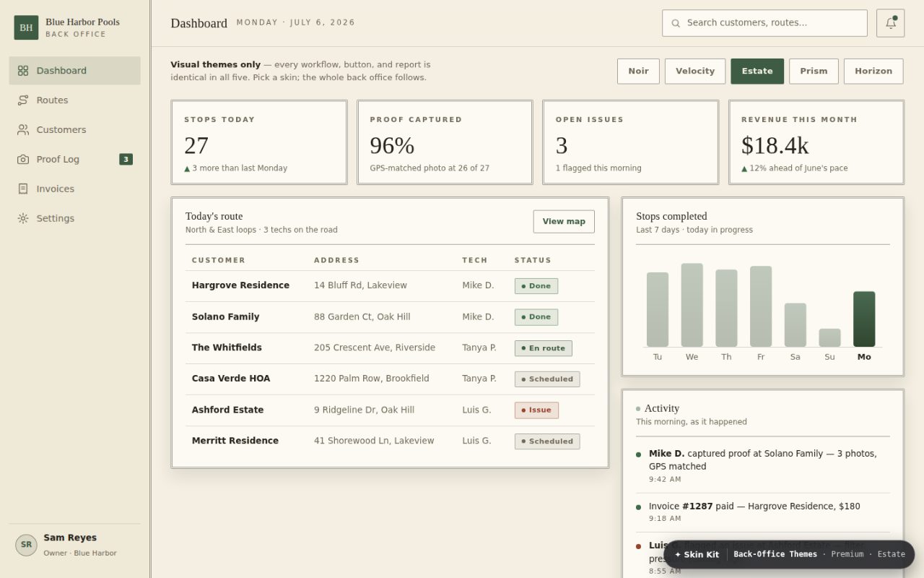Click TECH column header
The width and height of the screenshot is (924, 578).
point(475,260)
